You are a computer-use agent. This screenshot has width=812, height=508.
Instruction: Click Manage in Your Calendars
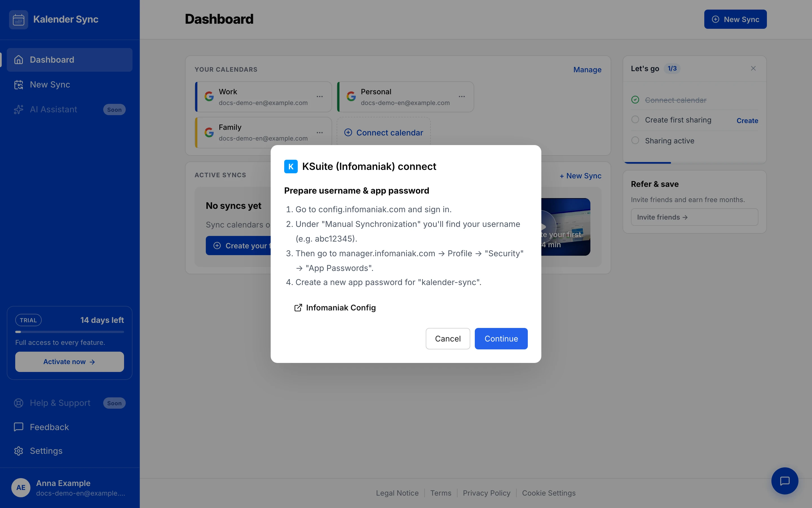tap(587, 69)
